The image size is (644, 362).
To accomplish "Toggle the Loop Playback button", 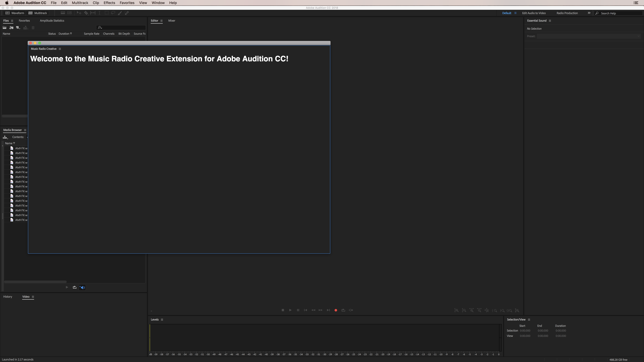I will pyautogui.click(x=343, y=310).
